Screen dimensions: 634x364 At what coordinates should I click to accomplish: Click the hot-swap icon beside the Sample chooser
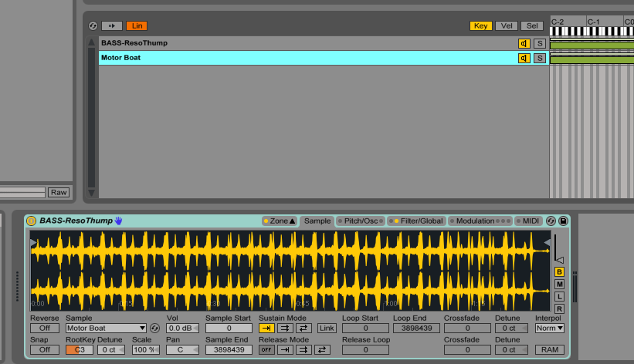pyautogui.click(x=154, y=329)
